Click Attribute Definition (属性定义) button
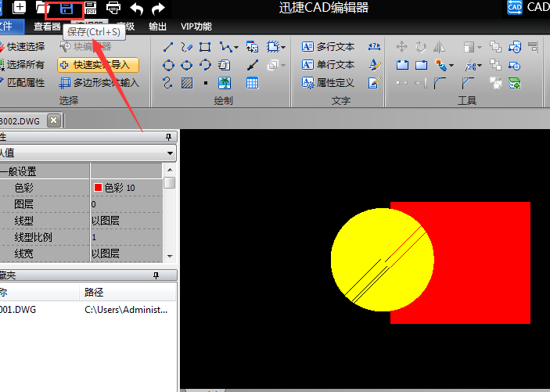This screenshot has width=550, height=392. pos(328,83)
